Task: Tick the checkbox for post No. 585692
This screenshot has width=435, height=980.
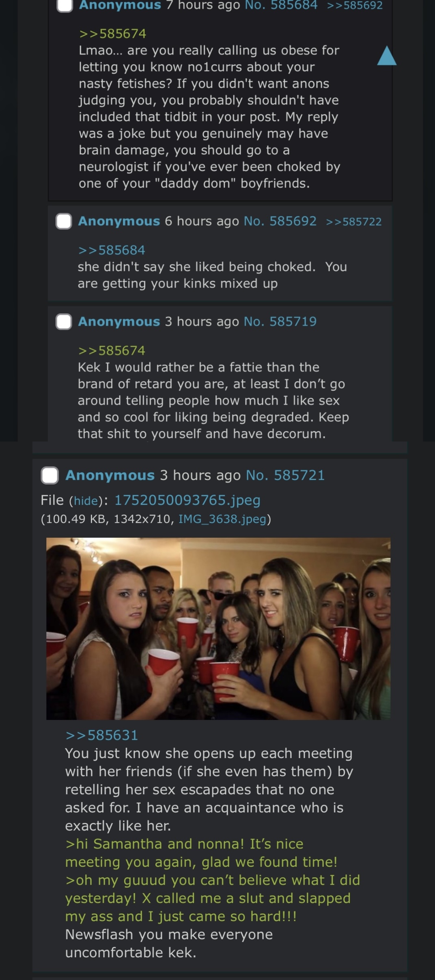Action: 64,221
